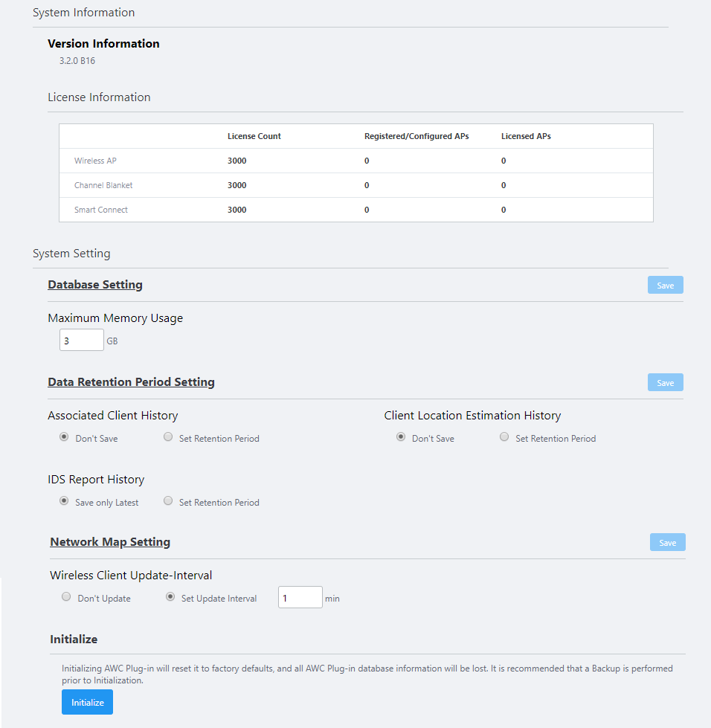
Task: Select Don't Save for Client Location Estimation History
Action: coord(401,437)
